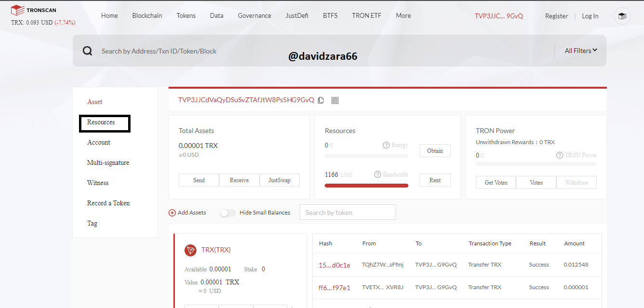
Task: Toggle Hide Small Balances switch
Action: (x=228, y=213)
